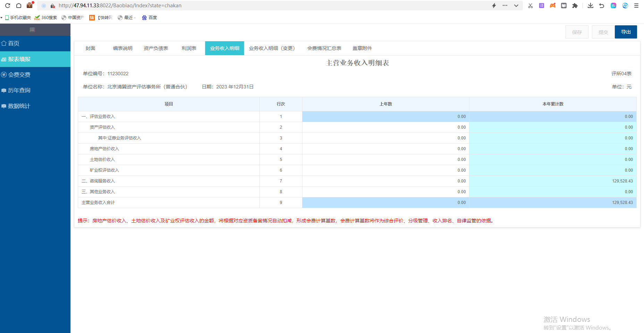Open the downloads arrow icon

[590, 6]
